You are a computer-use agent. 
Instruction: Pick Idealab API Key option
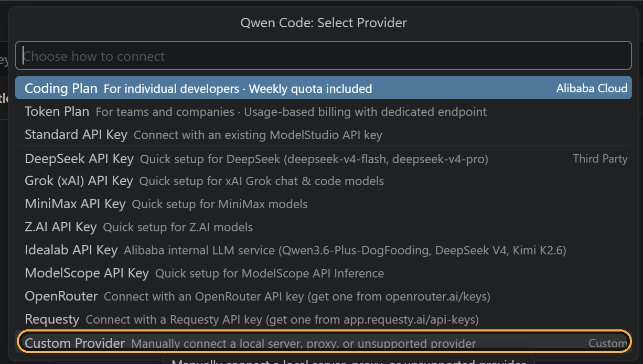click(x=323, y=250)
